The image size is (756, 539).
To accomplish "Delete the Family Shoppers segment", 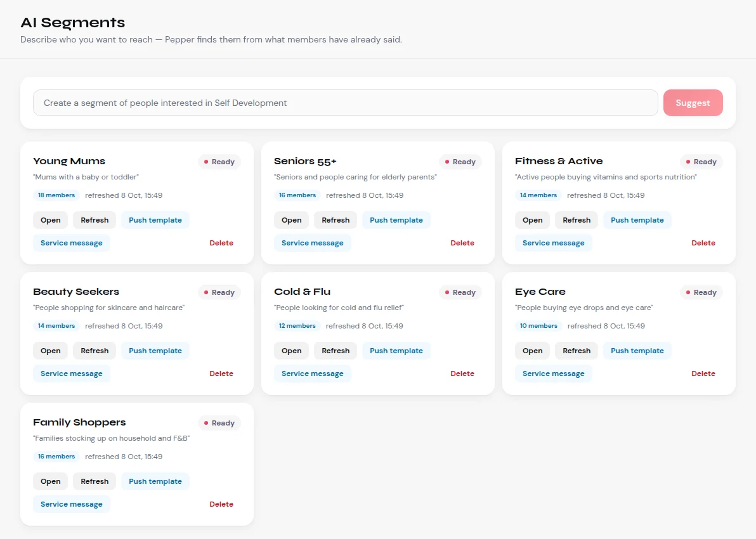I will tap(221, 504).
